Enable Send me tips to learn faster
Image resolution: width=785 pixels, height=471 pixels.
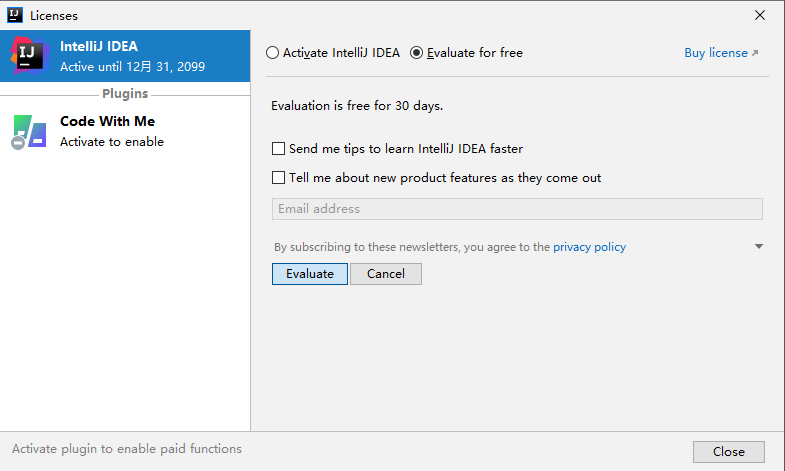click(279, 149)
